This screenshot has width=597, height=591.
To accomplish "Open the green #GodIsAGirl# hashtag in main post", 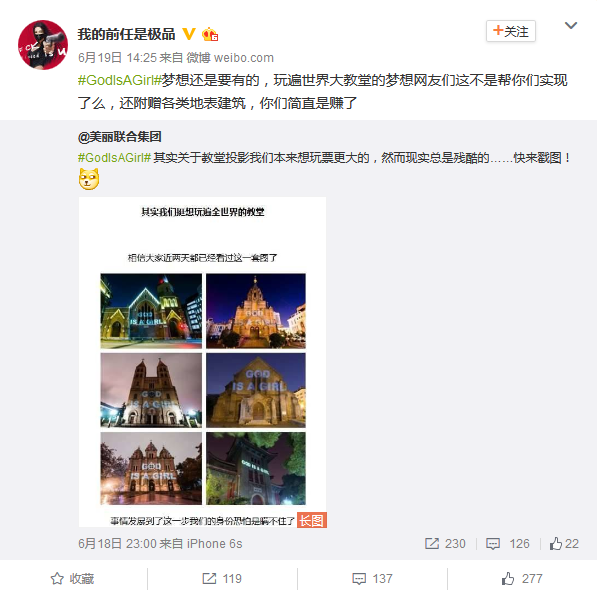I will click(x=120, y=80).
